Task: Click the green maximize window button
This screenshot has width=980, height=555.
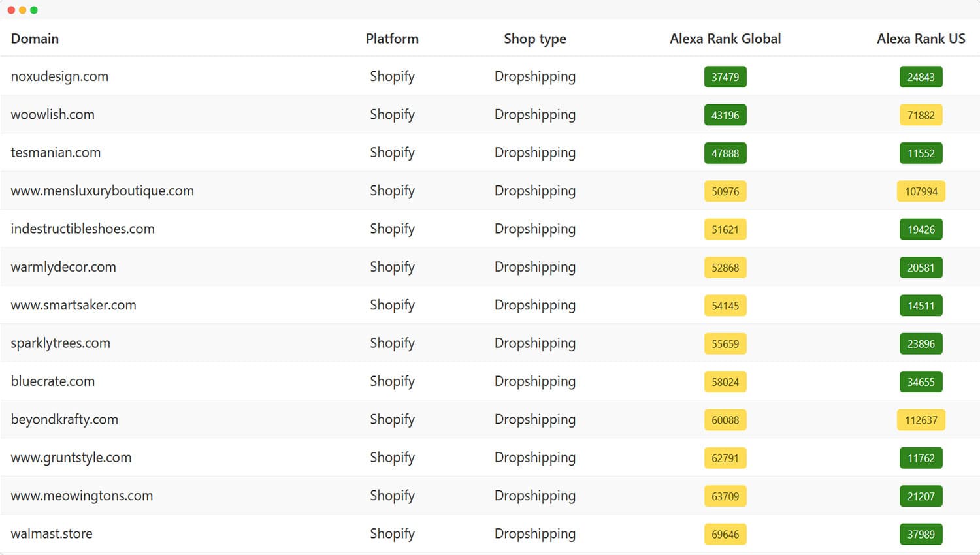Action: point(34,10)
